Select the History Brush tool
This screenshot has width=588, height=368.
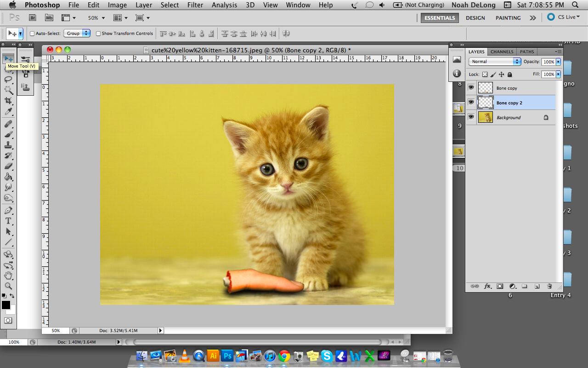[8, 155]
